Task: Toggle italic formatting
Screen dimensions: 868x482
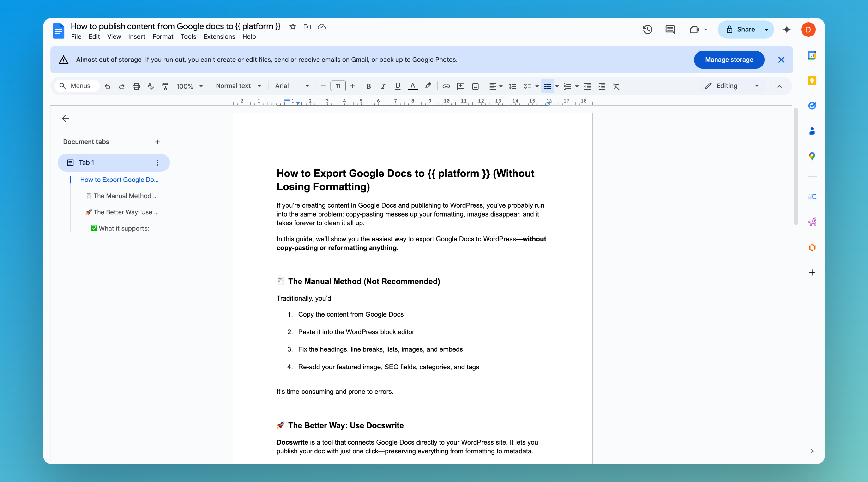Action: pyautogui.click(x=383, y=86)
